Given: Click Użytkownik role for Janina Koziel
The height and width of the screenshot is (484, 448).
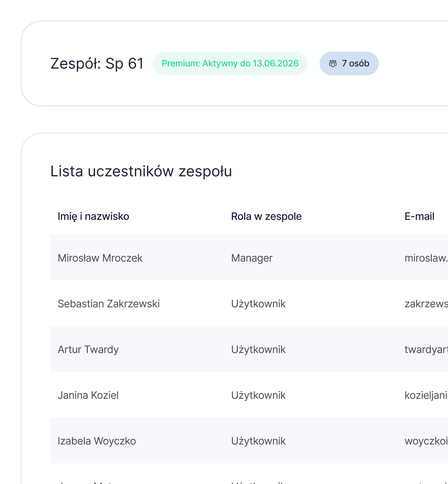Looking at the screenshot, I should 258,395.
